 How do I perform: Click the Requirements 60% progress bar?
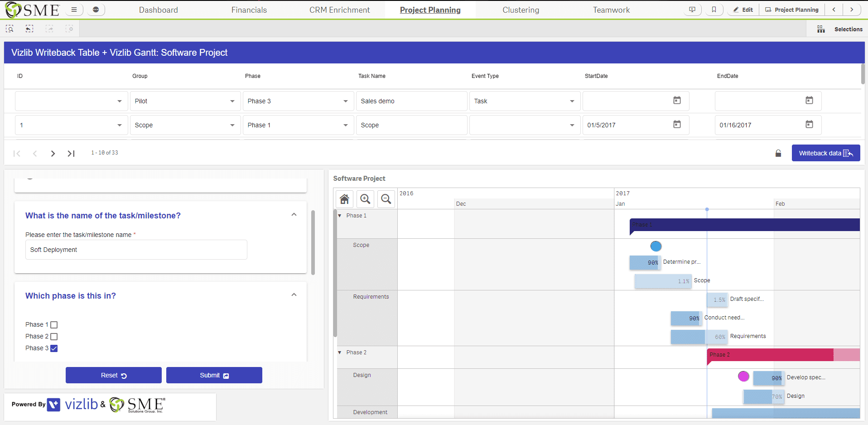[699, 337]
